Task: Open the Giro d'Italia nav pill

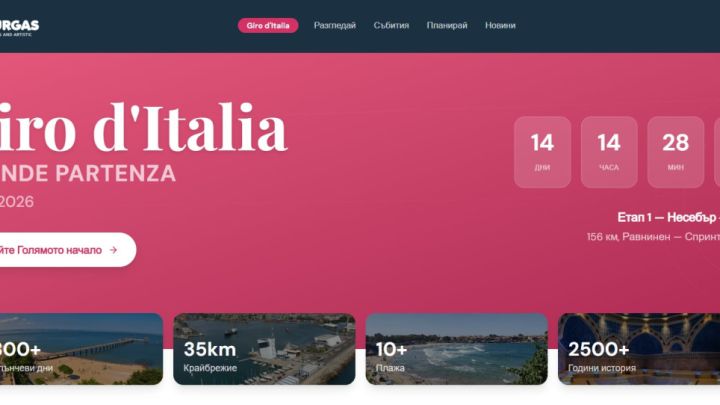Action: click(x=268, y=26)
